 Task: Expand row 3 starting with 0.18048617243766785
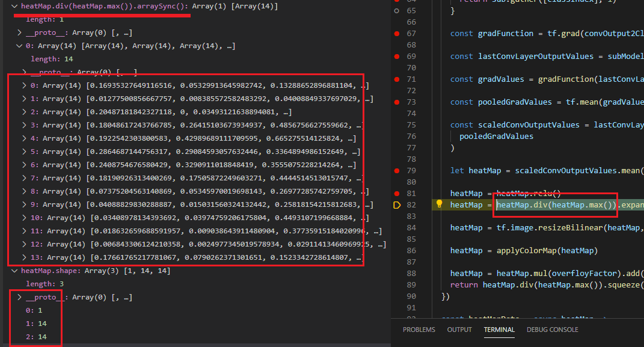pyautogui.click(x=24, y=125)
